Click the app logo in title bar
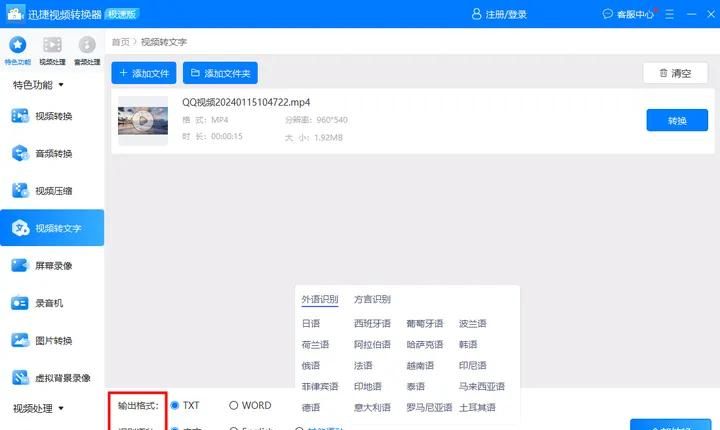This screenshot has width=720, height=430. tap(15, 14)
